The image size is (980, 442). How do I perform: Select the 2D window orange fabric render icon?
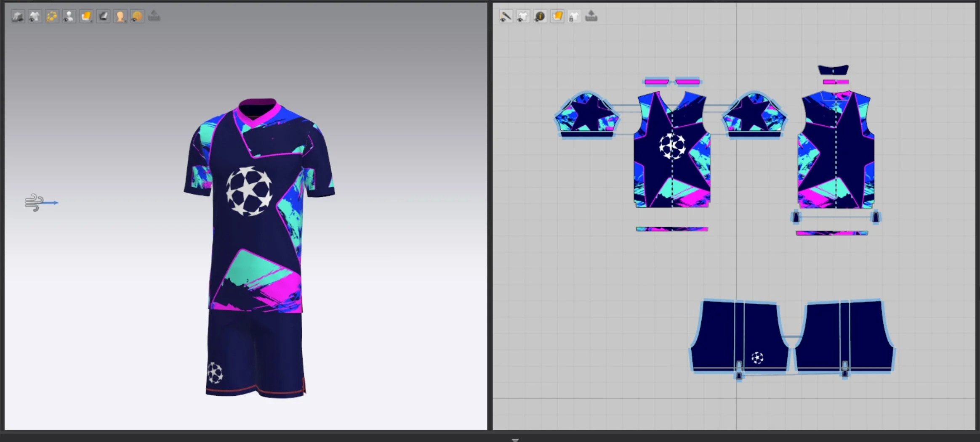tap(557, 16)
